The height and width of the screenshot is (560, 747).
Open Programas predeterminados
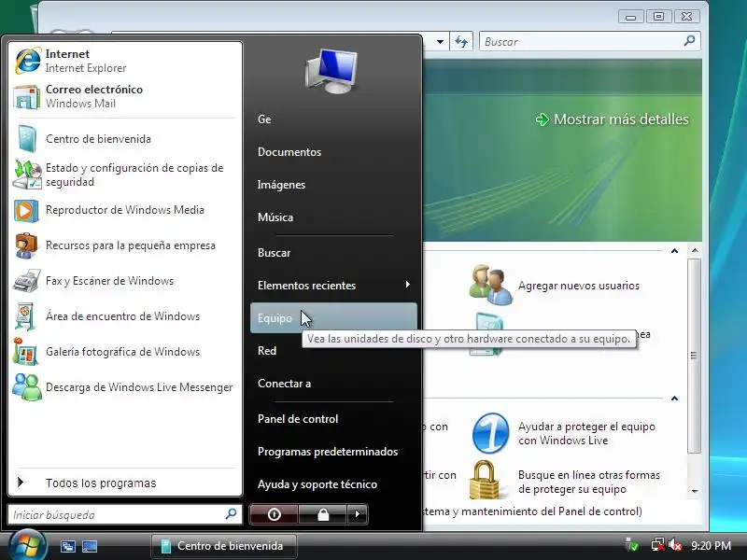click(x=333, y=452)
